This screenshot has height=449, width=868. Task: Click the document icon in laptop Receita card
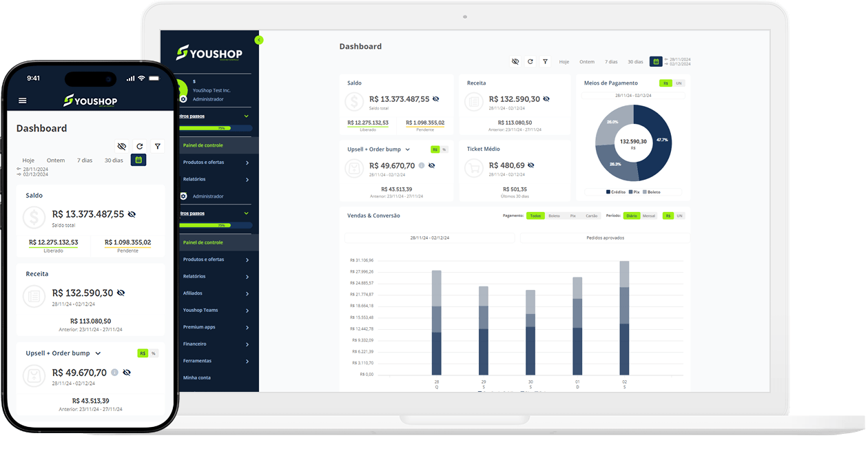coord(474,102)
